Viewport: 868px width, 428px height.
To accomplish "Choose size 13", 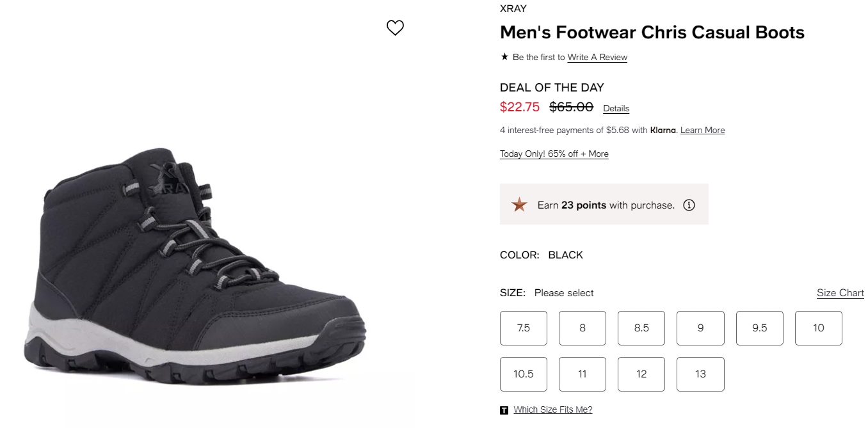I will tap(700, 374).
